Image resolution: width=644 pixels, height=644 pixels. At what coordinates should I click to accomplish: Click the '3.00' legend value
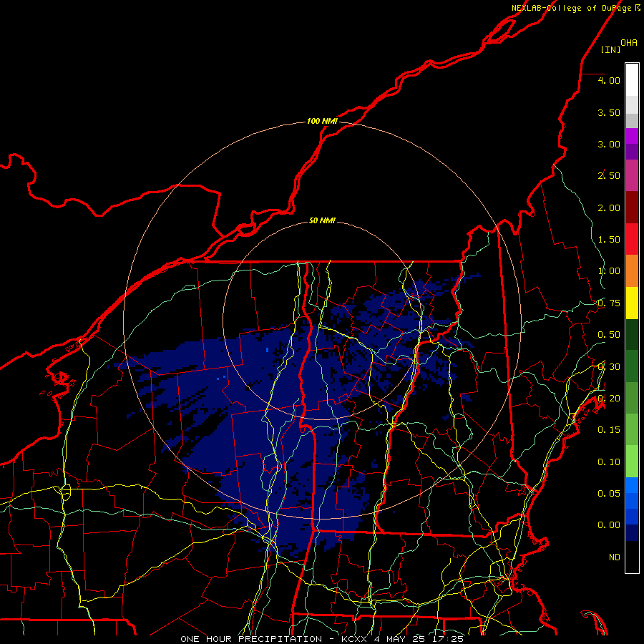tap(609, 144)
